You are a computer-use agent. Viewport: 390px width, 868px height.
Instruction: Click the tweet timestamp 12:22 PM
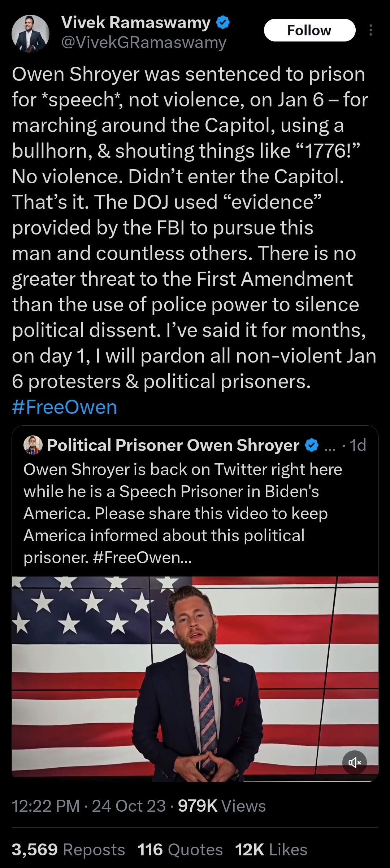(x=46, y=806)
